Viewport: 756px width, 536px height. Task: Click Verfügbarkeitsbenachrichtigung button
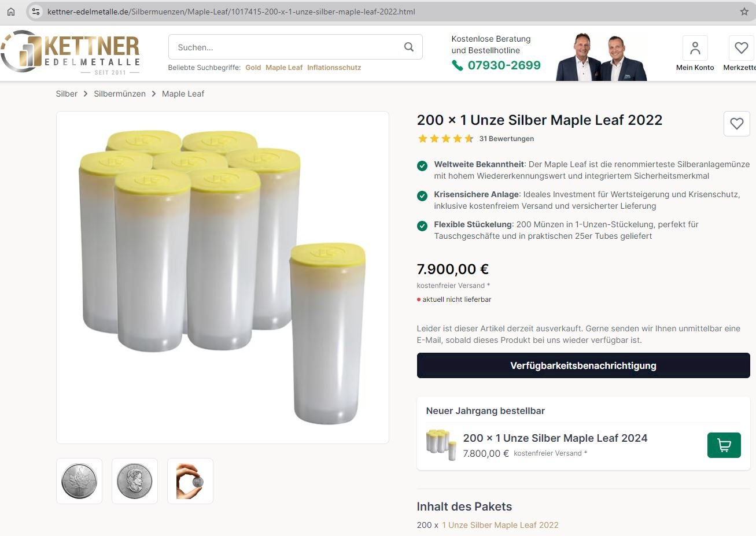pos(583,365)
